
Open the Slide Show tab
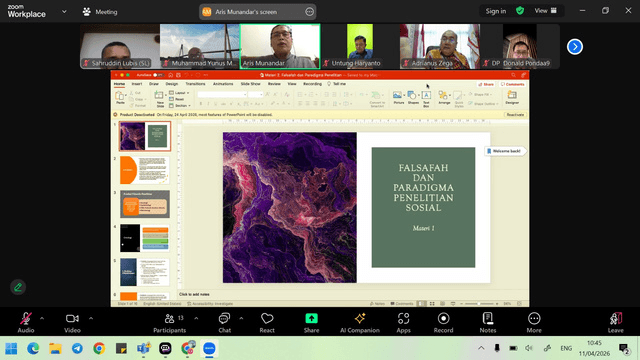click(250, 84)
